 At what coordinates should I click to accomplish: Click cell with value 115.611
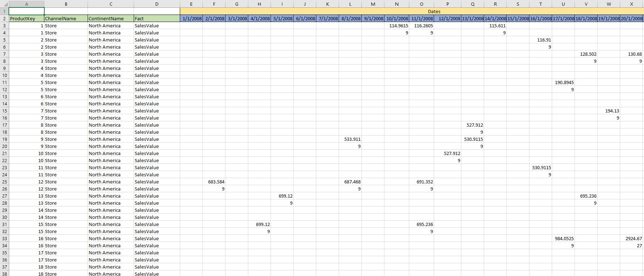[x=495, y=26]
